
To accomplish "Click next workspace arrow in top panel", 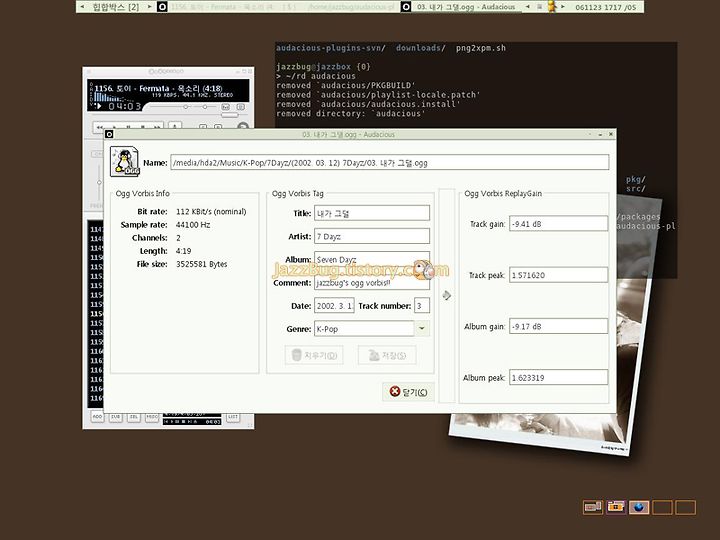I will [x=149, y=6].
